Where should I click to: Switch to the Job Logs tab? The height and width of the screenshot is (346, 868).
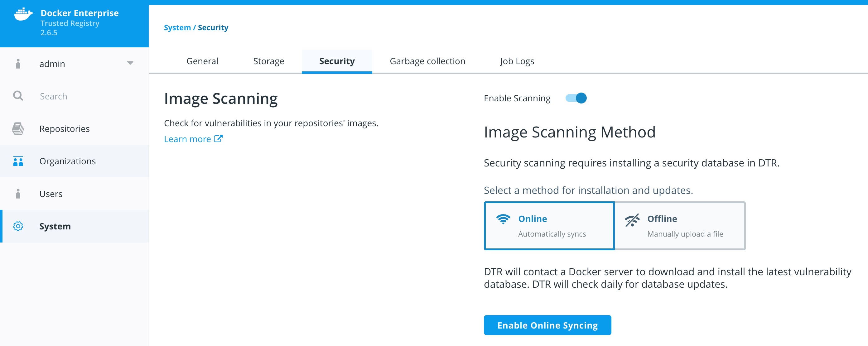click(x=517, y=61)
